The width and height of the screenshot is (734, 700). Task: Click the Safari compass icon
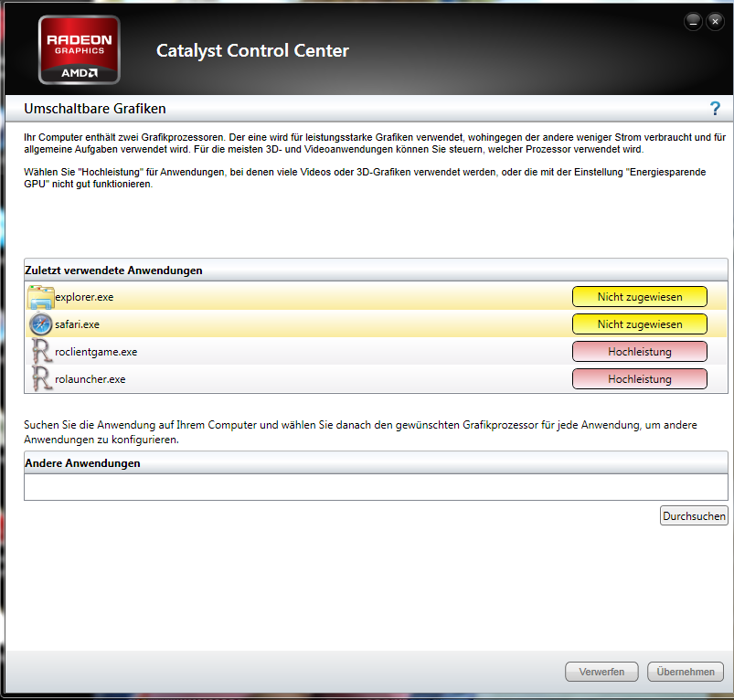tap(41, 324)
